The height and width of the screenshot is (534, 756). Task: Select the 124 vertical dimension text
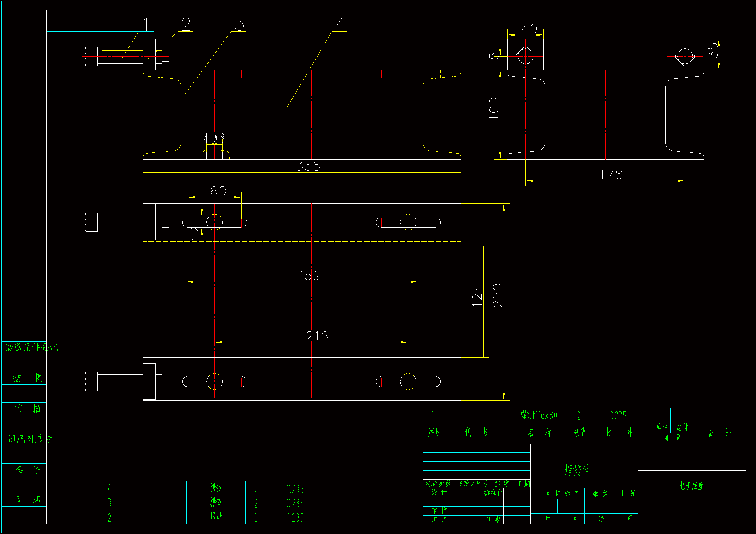point(477,296)
